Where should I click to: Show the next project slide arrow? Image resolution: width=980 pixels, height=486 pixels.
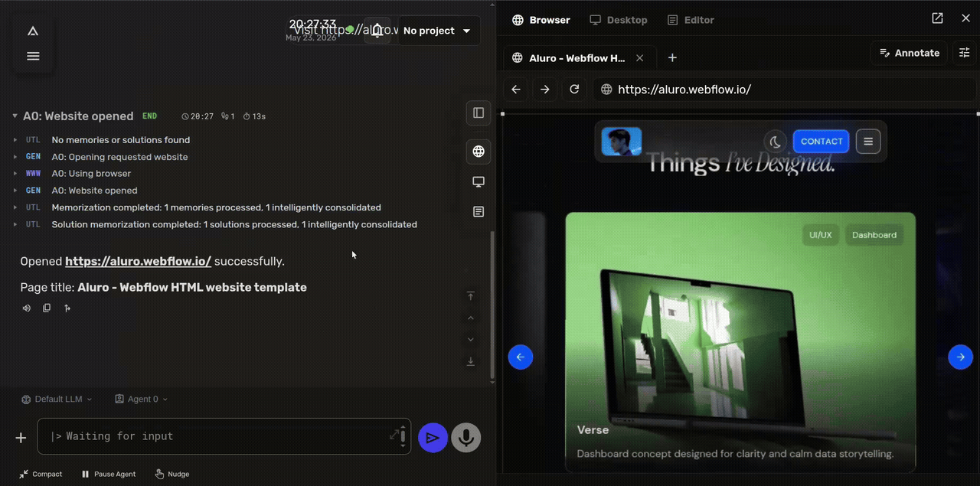coord(961,357)
